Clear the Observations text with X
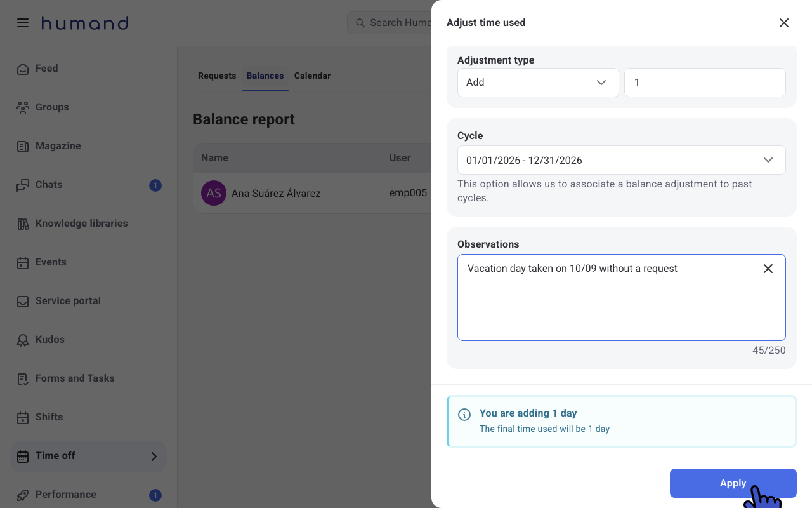This screenshot has height=508, width=812. 768,269
